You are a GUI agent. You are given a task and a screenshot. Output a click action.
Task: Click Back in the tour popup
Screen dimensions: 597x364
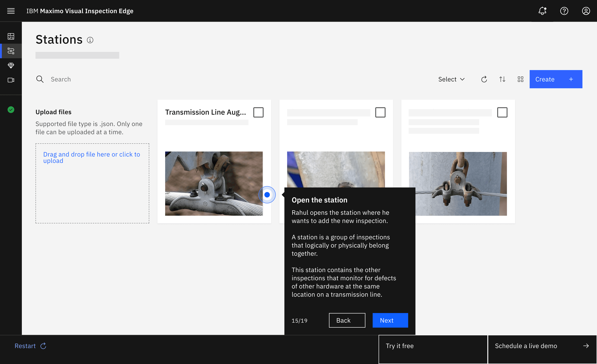point(347,320)
